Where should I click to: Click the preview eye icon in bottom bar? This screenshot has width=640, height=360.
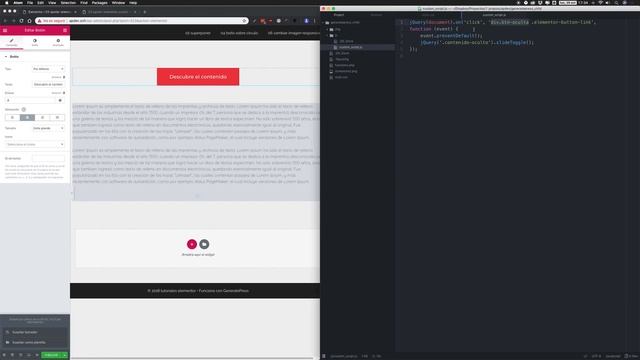tap(37, 355)
